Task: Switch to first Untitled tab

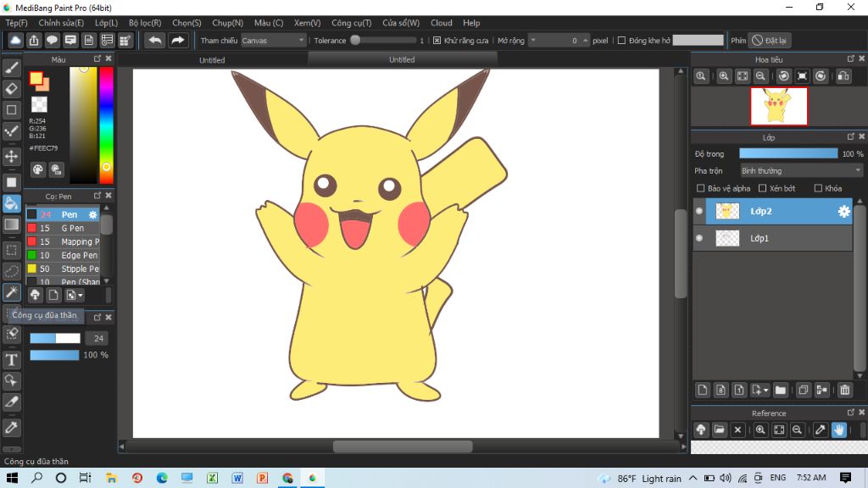Action: click(x=212, y=60)
